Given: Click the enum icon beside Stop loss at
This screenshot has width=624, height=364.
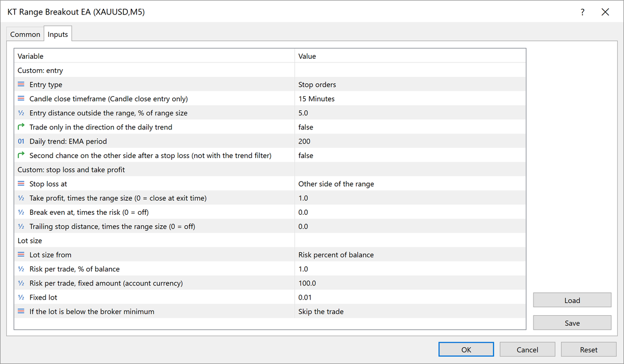Looking at the screenshot, I should coord(21,184).
